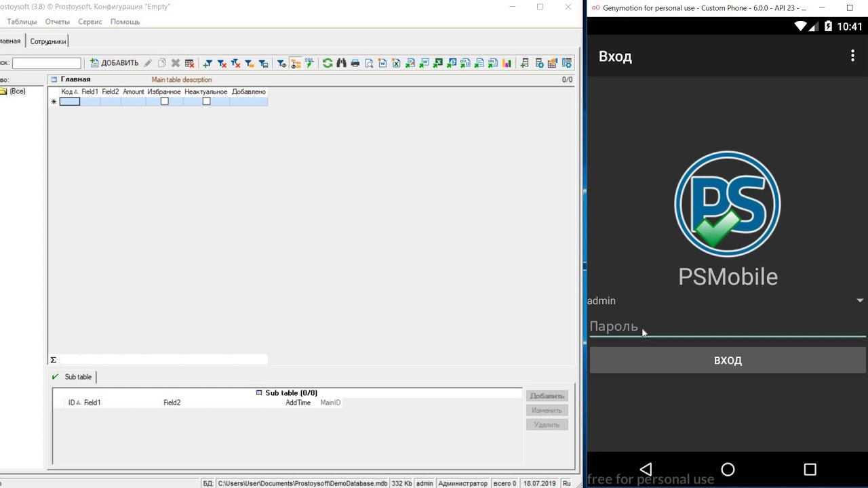Click the search input field in toolbar
The width and height of the screenshot is (868, 488).
[x=47, y=63]
